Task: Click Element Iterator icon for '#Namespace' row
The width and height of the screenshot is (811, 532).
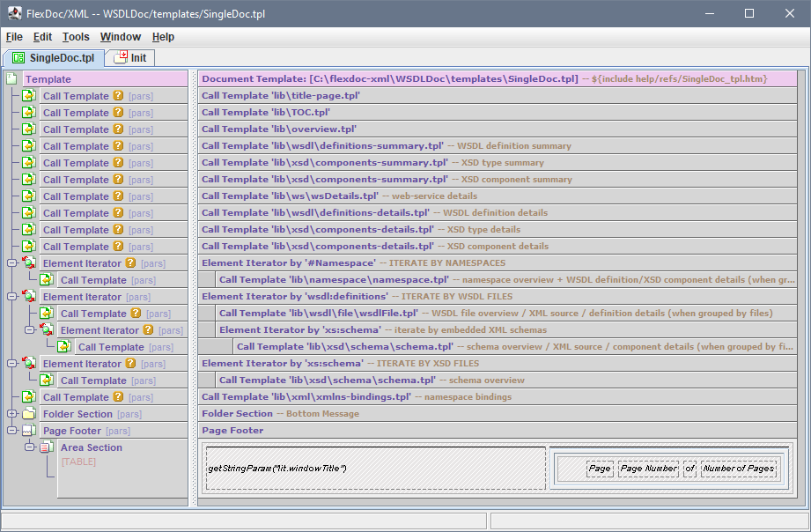Action: click(x=28, y=263)
